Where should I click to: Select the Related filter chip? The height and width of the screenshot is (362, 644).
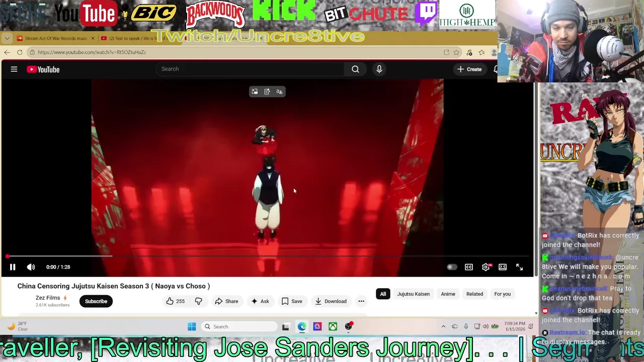[474, 294]
